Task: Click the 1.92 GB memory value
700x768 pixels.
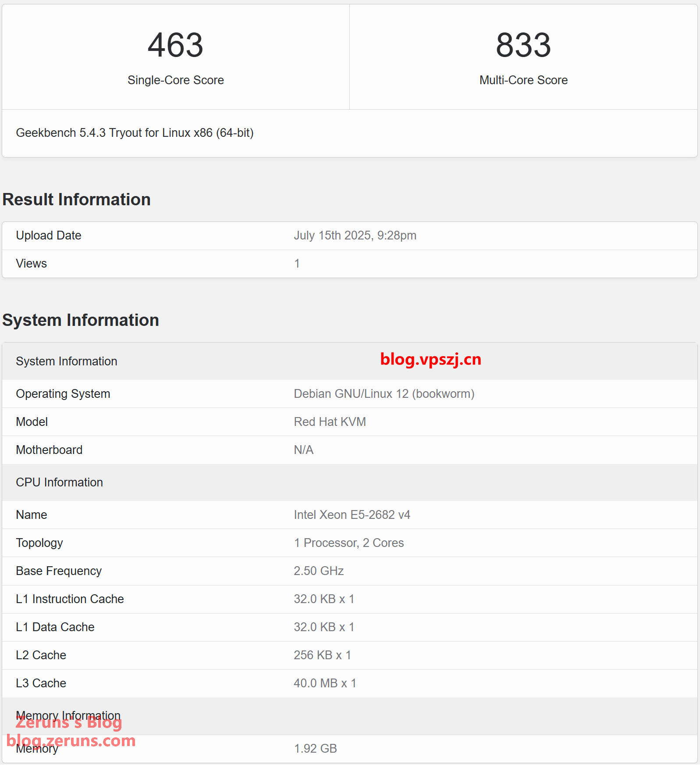Action: pyautogui.click(x=315, y=749)
